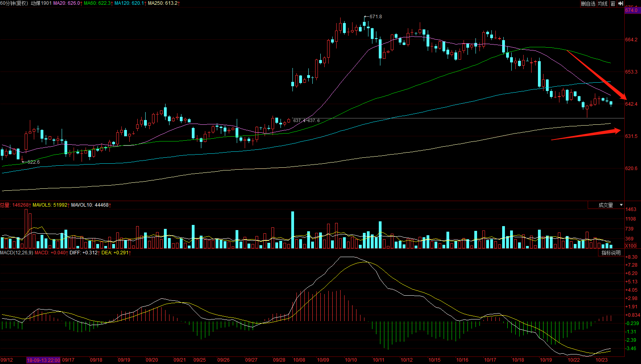Screen dimensions: 641x364
Task: Click the 10/08 date on time axis
Action: coord(299,360)
